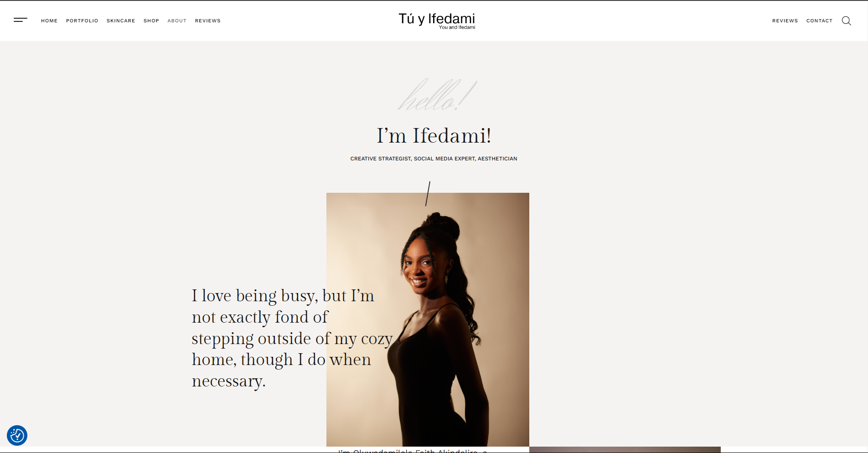Screen dimensions: 868x453
Task: Click the "I'm Ifedami!" heading
Action: (x=434, y=136)
